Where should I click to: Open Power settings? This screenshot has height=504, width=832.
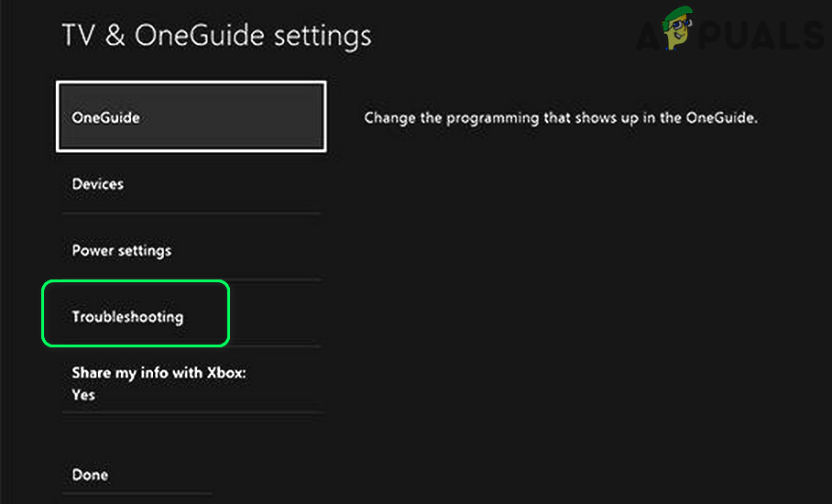[x=122, y=250]
